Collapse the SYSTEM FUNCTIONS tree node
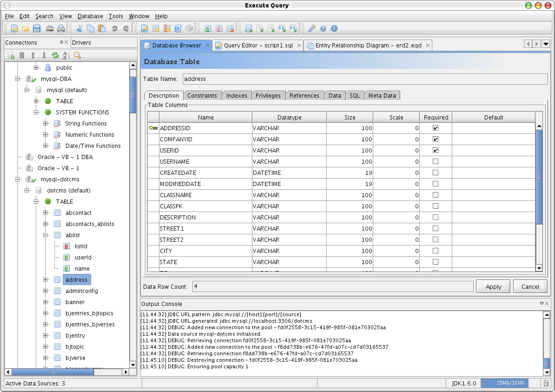Screen dimensions: 555x392 point(36,113)
